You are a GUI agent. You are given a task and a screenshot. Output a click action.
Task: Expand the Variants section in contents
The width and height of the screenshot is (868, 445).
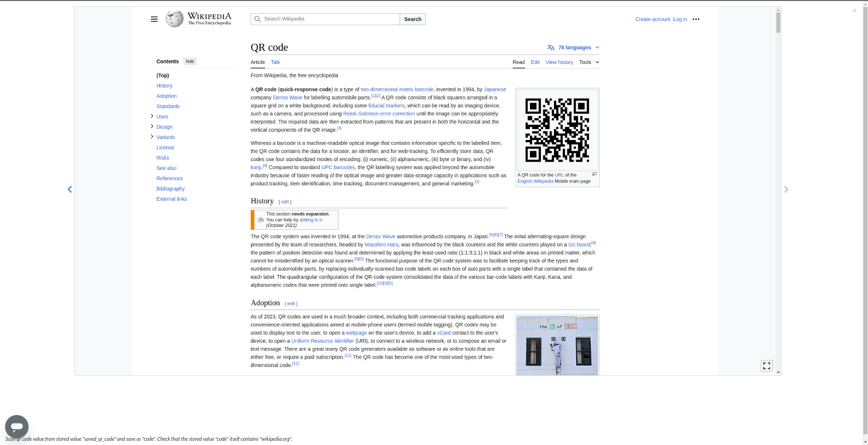tap(152, 136)
